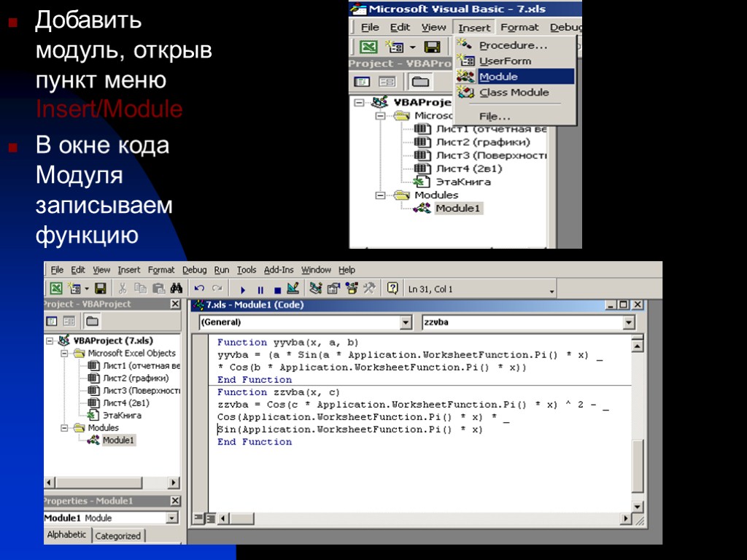Open the zzvba procedure dropdown

pyautogui.click(x=629, y=322)
